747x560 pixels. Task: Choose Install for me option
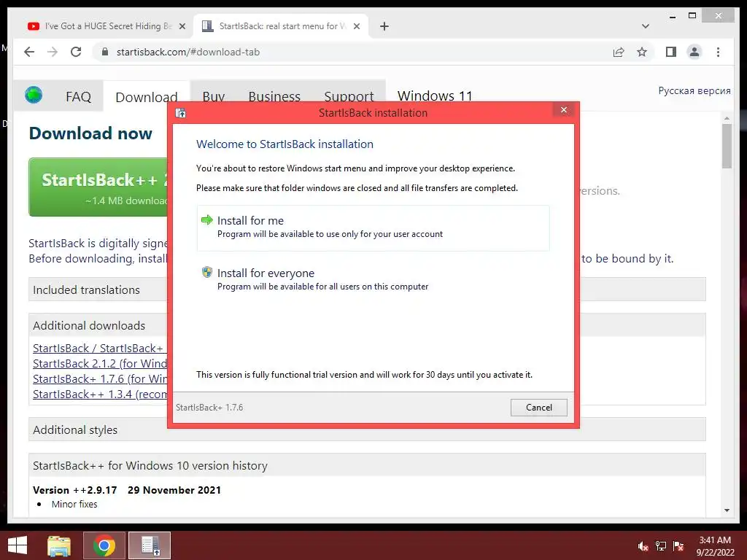coord(373,228)
